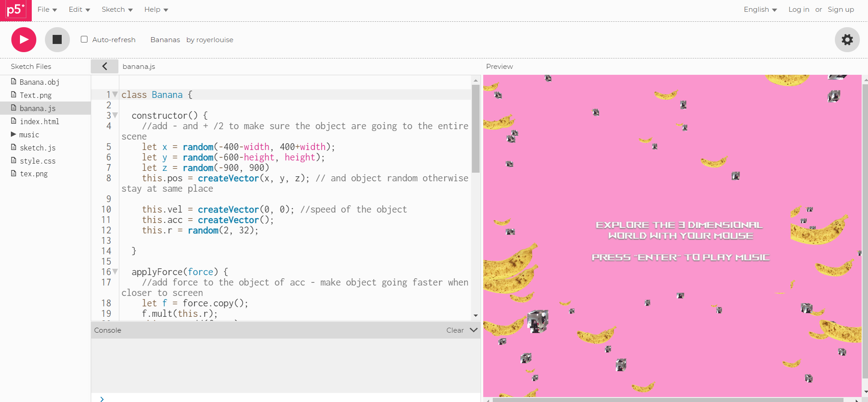The height and width of the screenshot is (402, 868).
Task: Click the 'let z = random(-900, 900)' line
Action: 206,168
